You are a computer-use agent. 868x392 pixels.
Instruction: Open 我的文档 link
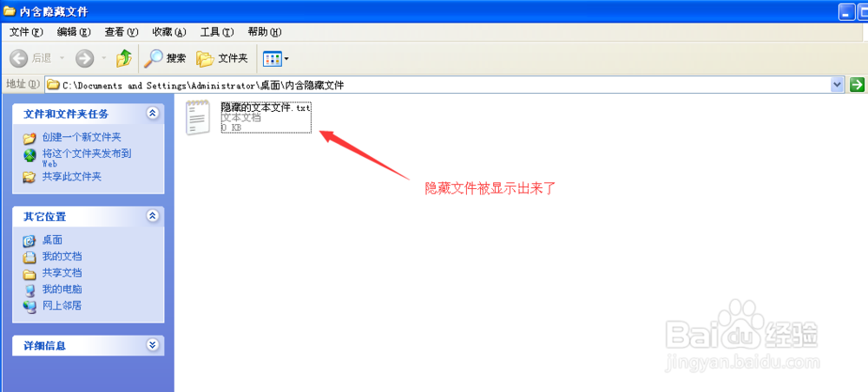pyautogui.click(x=62, y=257)
